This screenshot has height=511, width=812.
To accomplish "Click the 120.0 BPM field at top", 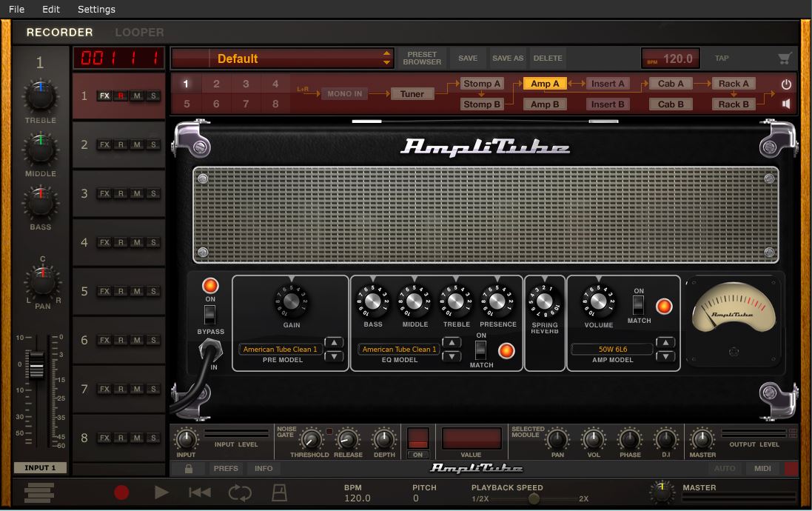I will click(671, 59).
